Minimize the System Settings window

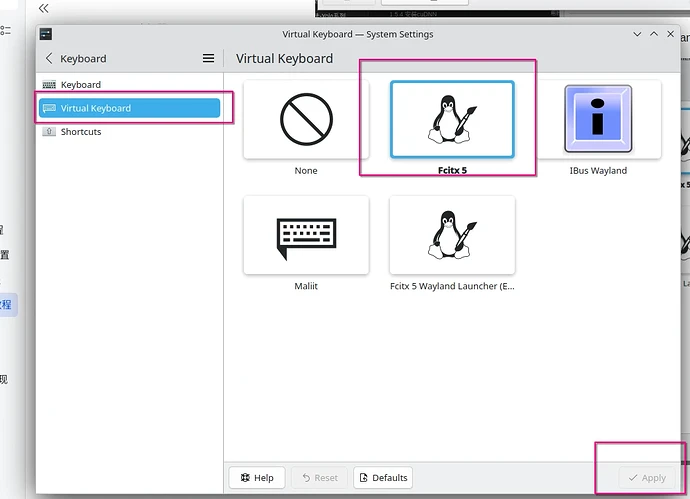[x=637, y=34]
